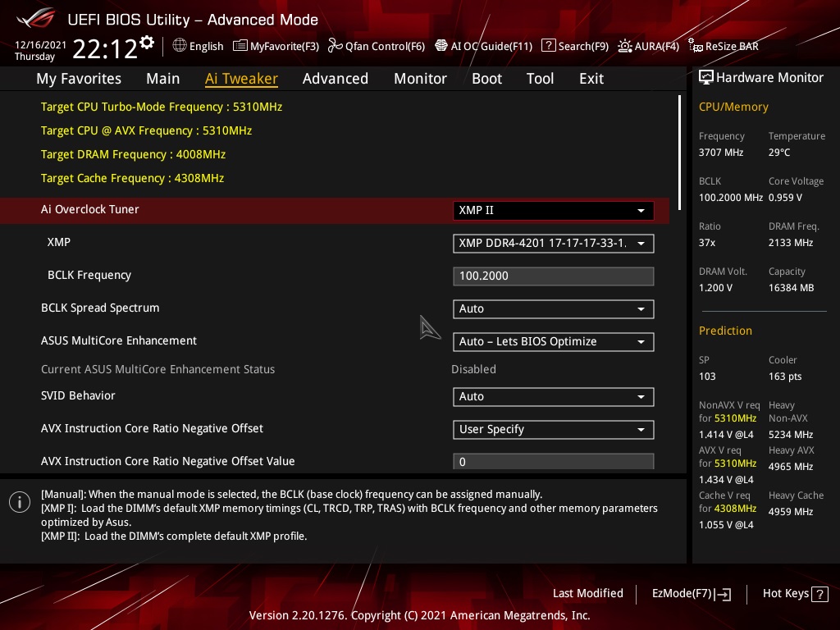This screenshot has width=840, height=630.
Task: Click the 22:12 clock display
Action: pos(105,49)
